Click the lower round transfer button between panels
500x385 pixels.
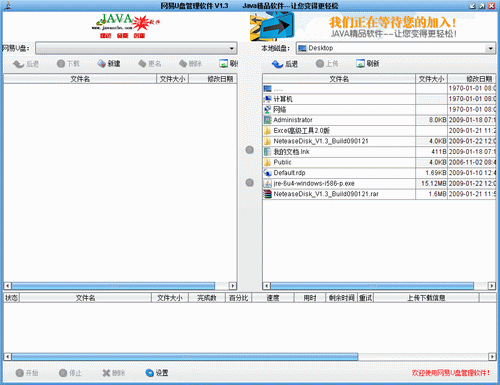point(250,182)
